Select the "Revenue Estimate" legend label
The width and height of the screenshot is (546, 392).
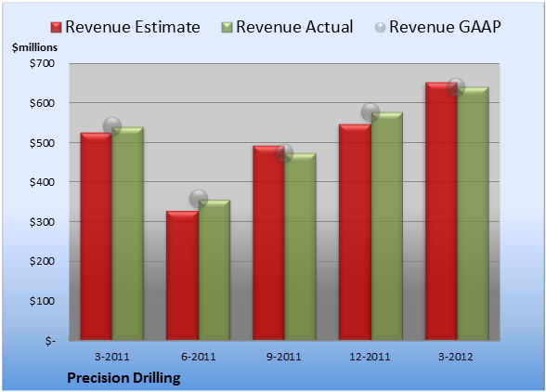pyautogui.click(x=133, y=27)
